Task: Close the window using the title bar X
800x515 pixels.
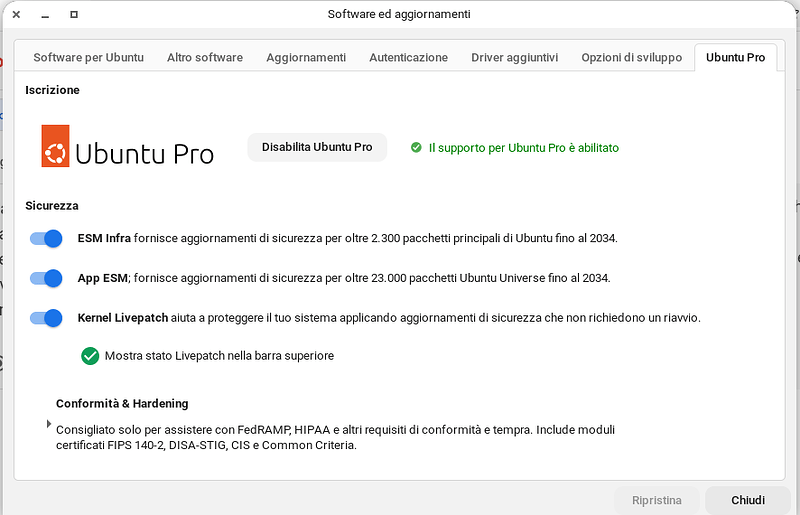Action: click(16, 14)
